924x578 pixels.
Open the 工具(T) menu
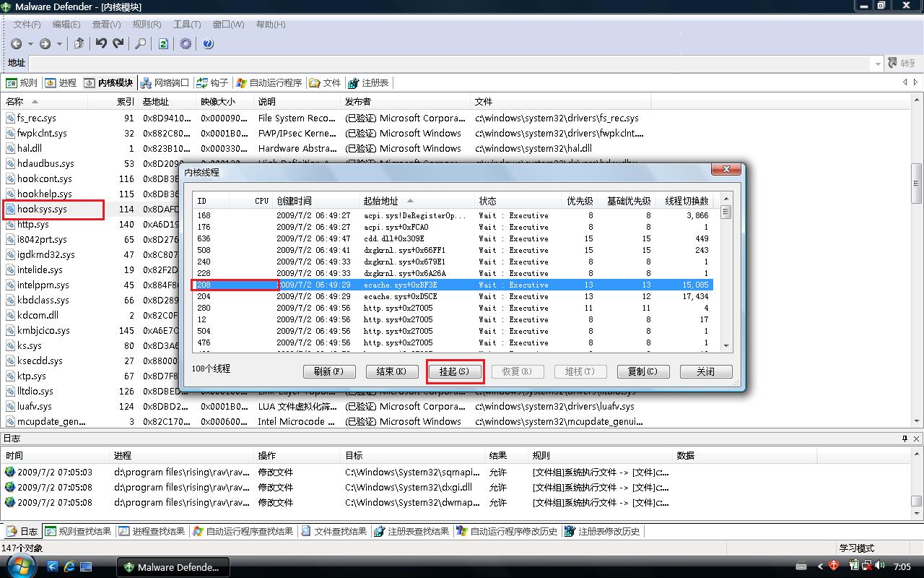187,24
